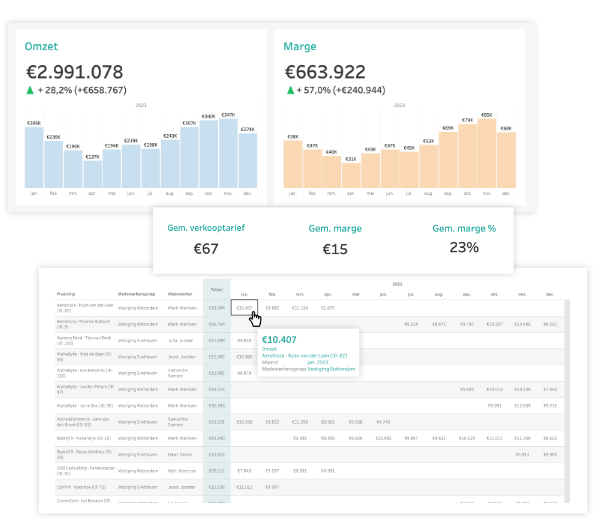Click the Medewerkersgroep column header
The image size is (595, 531).
pyautogui.click(x=136, y=294)
